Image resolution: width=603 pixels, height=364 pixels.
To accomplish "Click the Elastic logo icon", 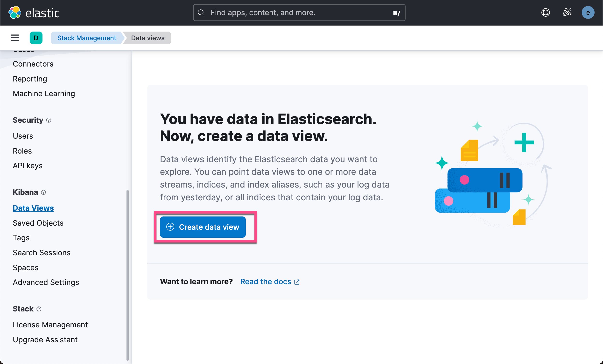I will (15, 13).
